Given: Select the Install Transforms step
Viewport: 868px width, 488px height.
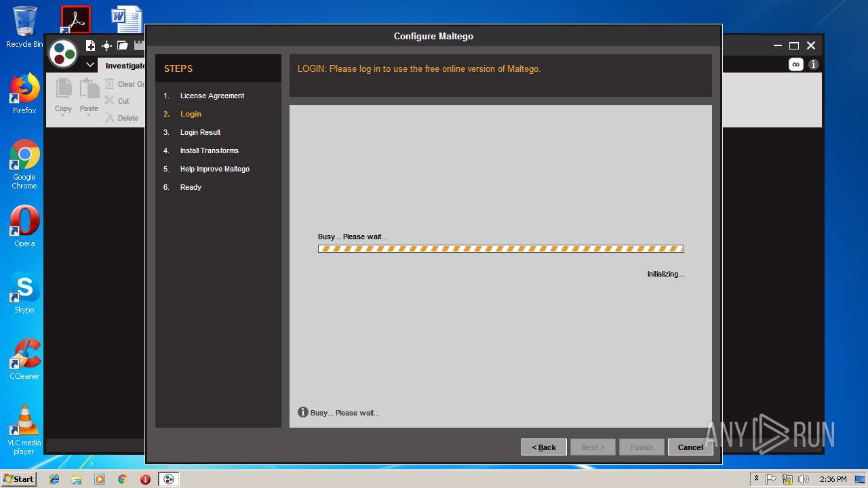Looking at the screenshot, I should tap(209, 150).
